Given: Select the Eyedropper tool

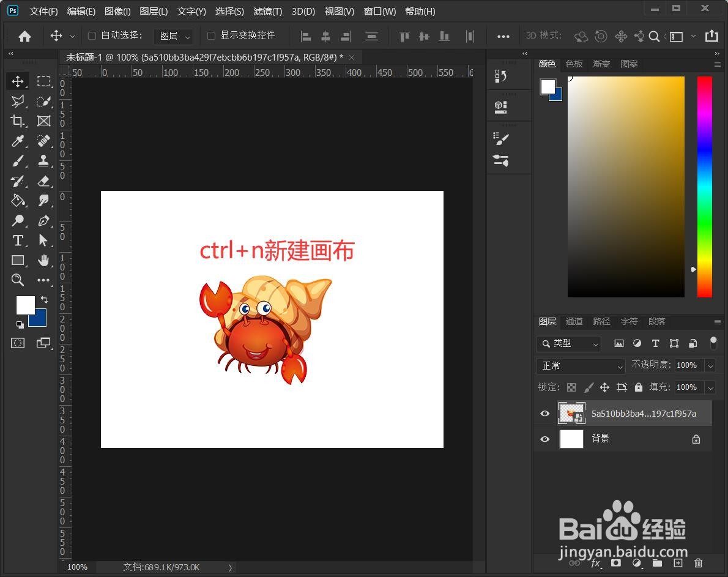Looking at the screenshot, I should point(18,141).
